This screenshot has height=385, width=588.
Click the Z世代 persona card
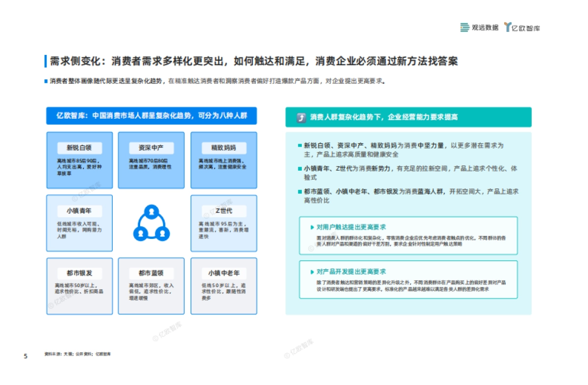tap(223, 223)
